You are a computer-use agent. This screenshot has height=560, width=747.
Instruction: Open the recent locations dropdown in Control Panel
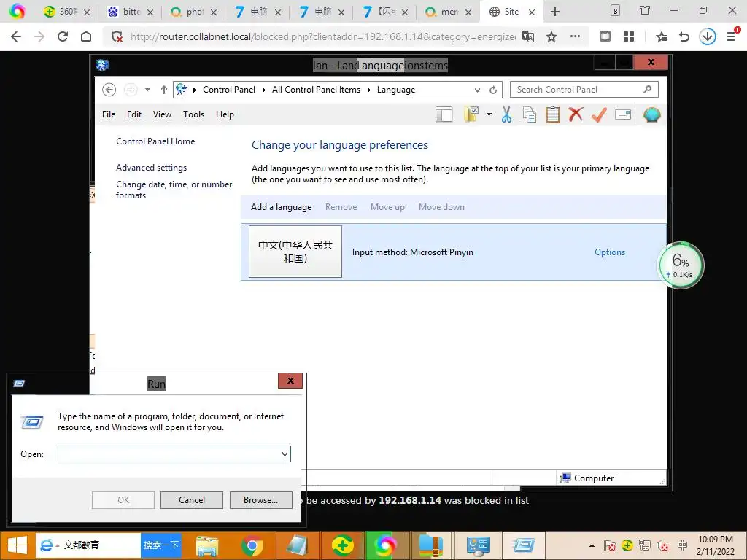[147, 90]
